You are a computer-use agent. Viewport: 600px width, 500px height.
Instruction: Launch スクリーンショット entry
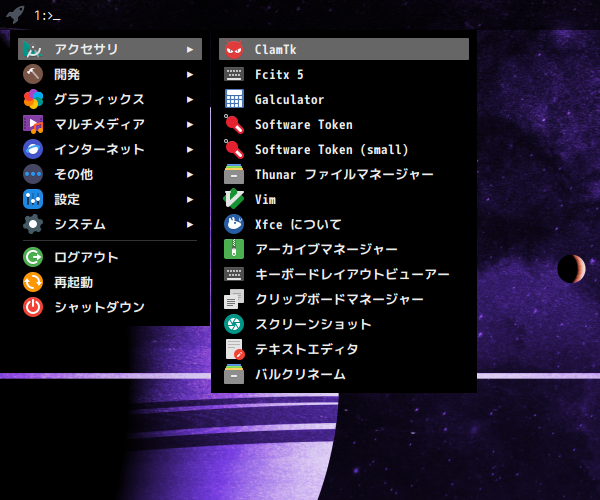[344, 324]
